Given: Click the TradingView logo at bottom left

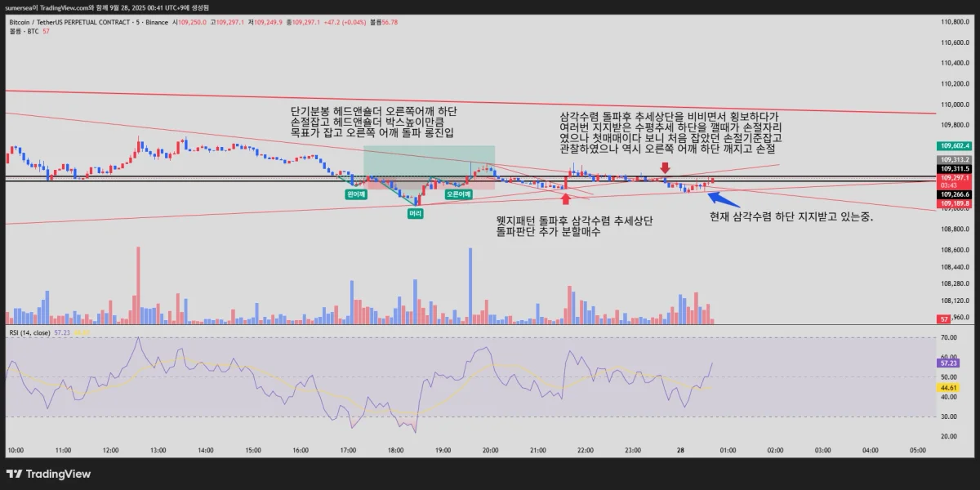Looking at the screenshot, I should click(48, 474).
